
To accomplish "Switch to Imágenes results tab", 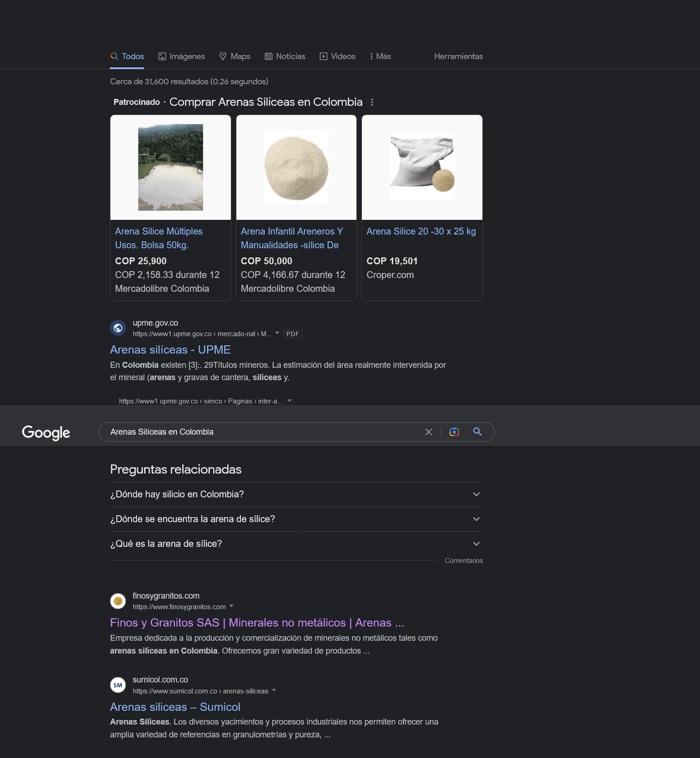I will point(181,56).
